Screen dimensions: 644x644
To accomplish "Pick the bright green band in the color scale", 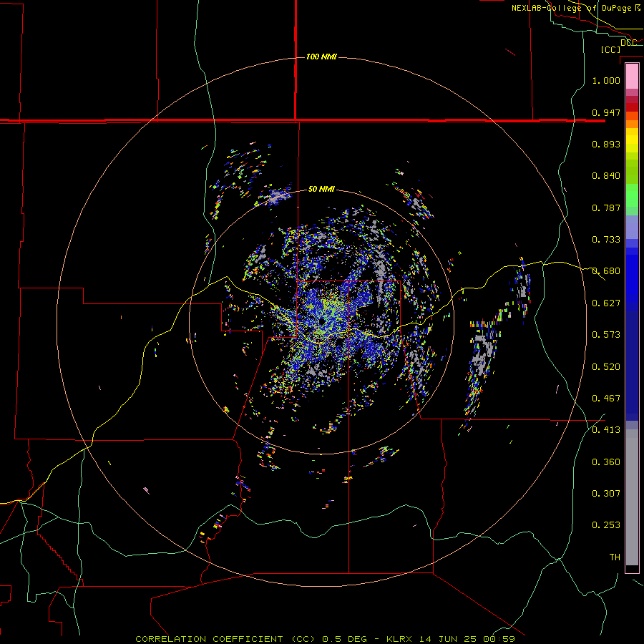I will pos(632,195).
